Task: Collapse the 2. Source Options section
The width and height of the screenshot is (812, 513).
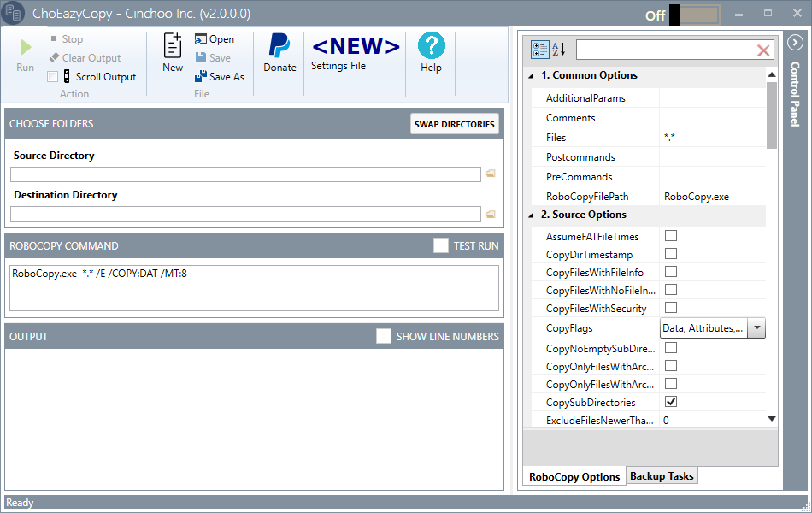Action: pyautogui.click(x=531, y=215)
